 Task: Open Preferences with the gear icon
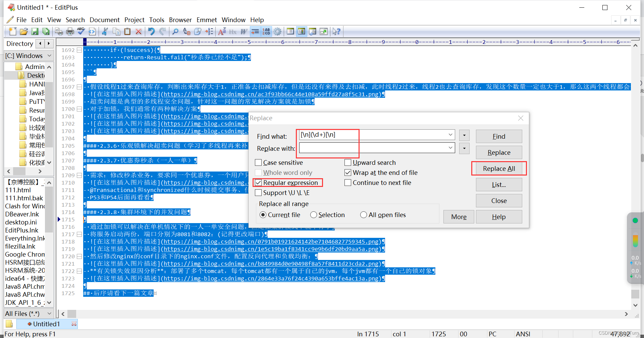click(x=277, y=31)
